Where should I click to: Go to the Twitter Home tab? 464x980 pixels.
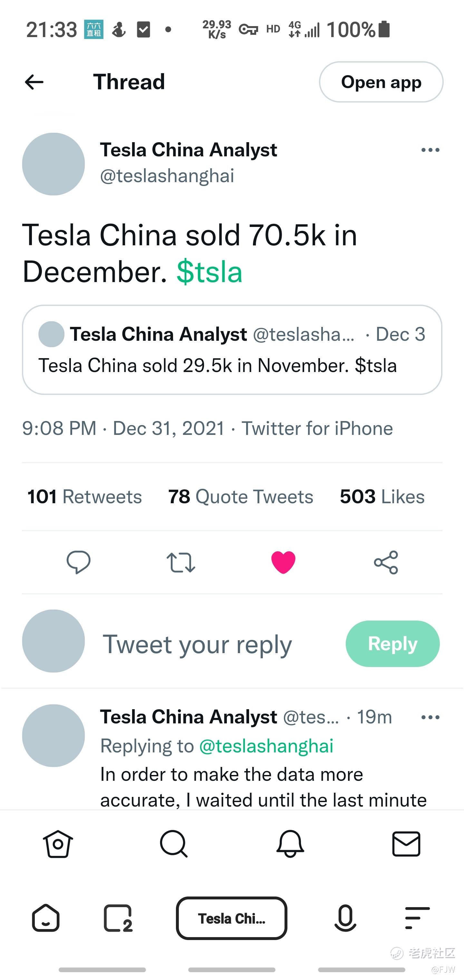tap(58, 844)
